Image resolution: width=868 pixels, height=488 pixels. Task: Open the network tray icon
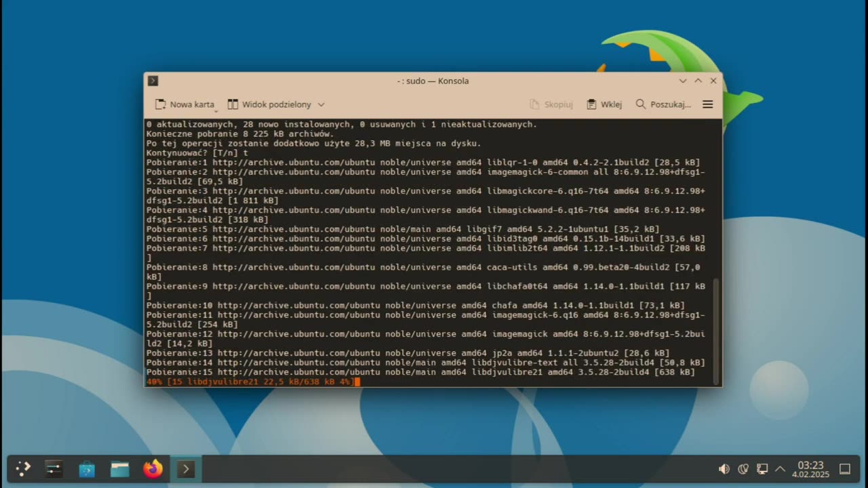tap(762, 469)
